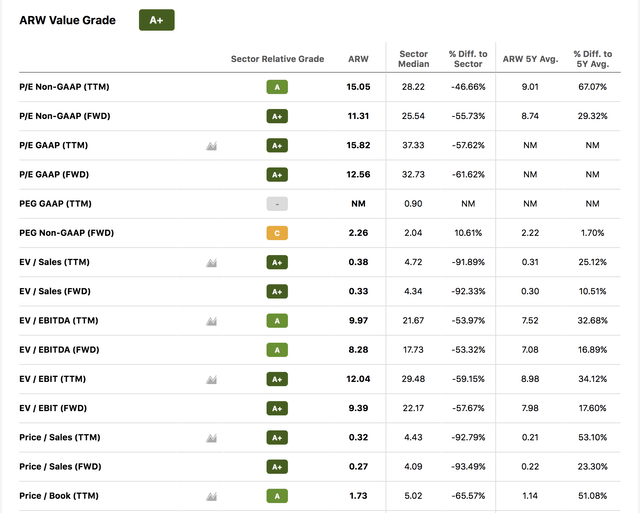This screenshot has height=513, width=640.
Task: Click the ARW column header
Action: click(358, 59)
